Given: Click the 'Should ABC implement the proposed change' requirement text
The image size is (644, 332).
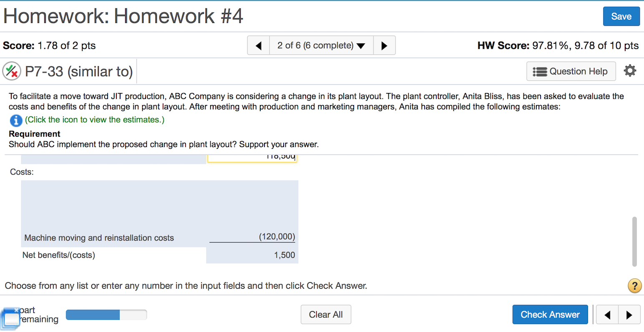Looking at the screenshot, I should [x=164, y=144].
